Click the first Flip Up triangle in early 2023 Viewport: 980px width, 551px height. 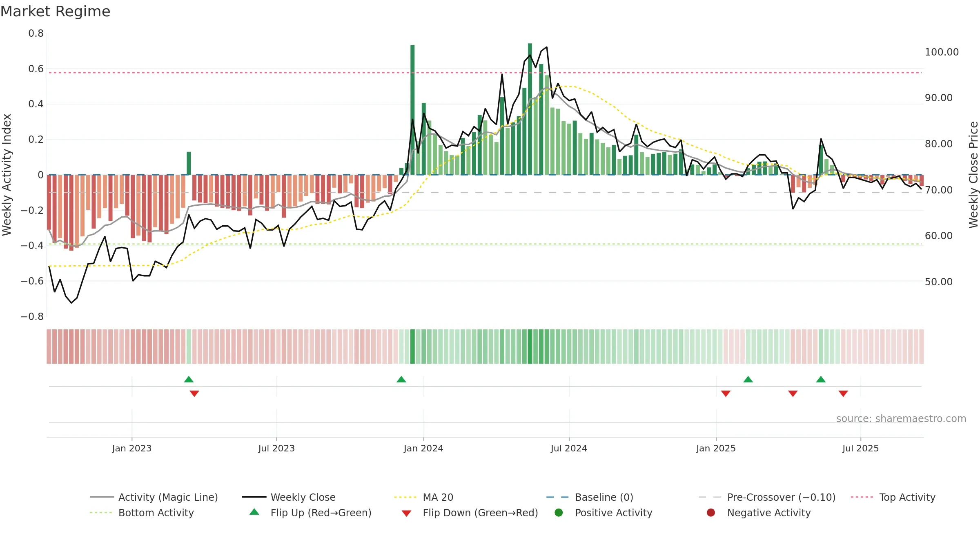point(189,379)
